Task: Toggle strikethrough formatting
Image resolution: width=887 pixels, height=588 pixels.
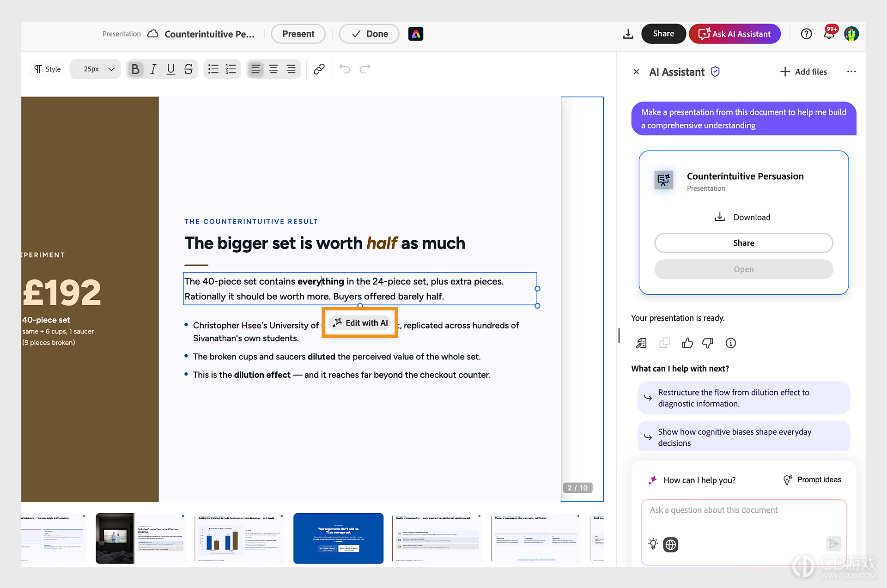Action: coord(188,69)
